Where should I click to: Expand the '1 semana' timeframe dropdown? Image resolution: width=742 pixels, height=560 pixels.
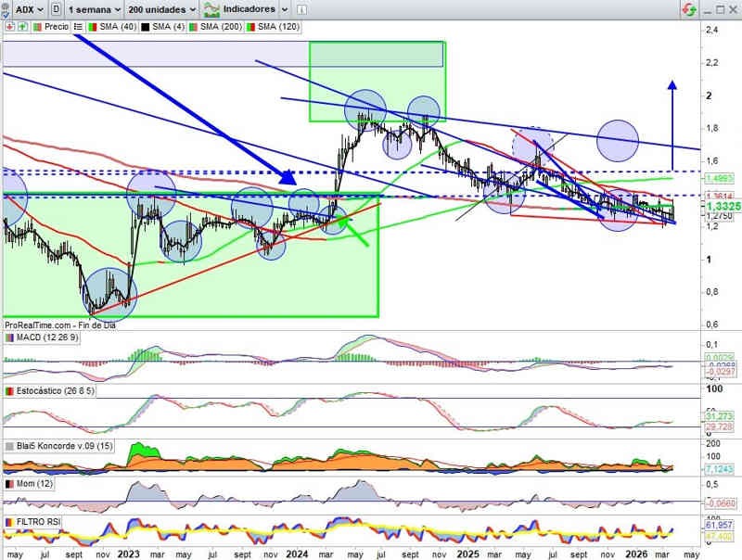click(x=95, y=8)
